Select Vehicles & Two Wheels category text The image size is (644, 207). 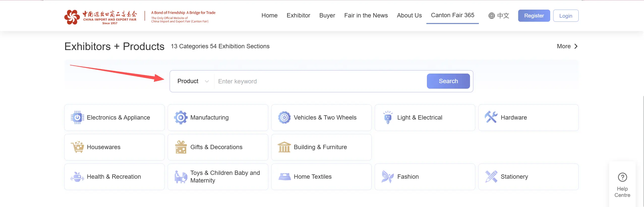click(x=325, y=118)
